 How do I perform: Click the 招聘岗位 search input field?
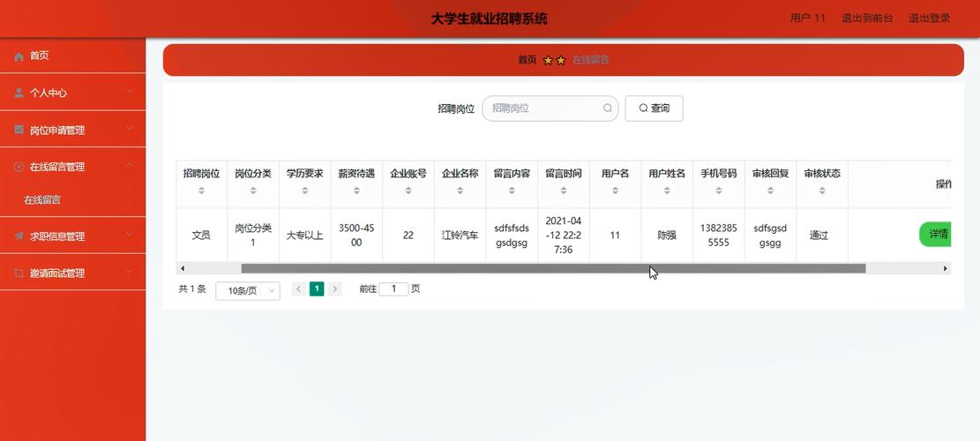(543, 108)
